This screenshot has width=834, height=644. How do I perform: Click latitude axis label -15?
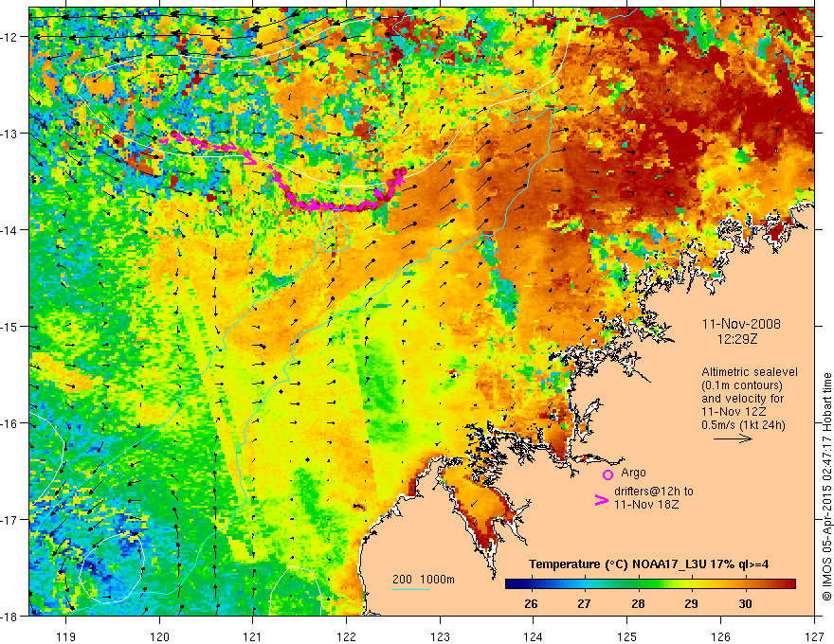pyautogui.click(x=9, y=327)
